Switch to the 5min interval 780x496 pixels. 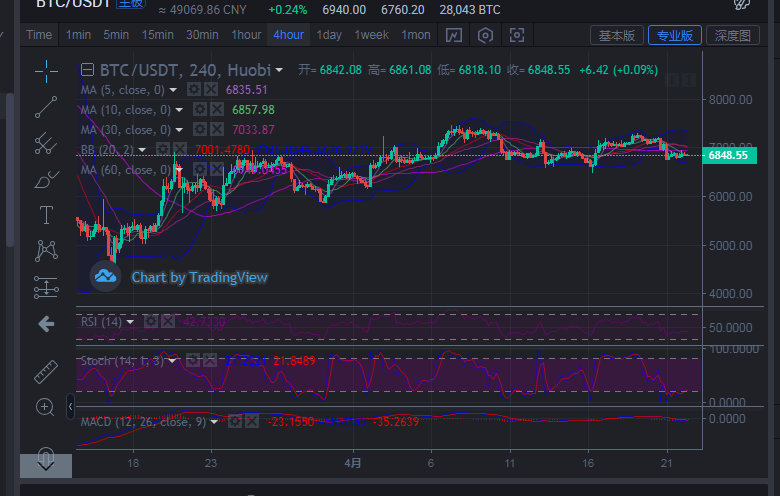tap(116, 35)
